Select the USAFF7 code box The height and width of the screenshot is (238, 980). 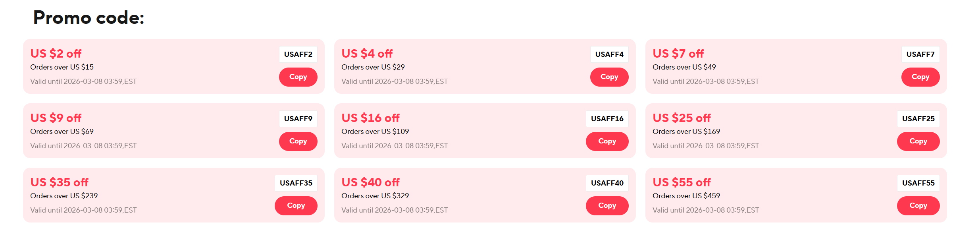pos(920,54)
